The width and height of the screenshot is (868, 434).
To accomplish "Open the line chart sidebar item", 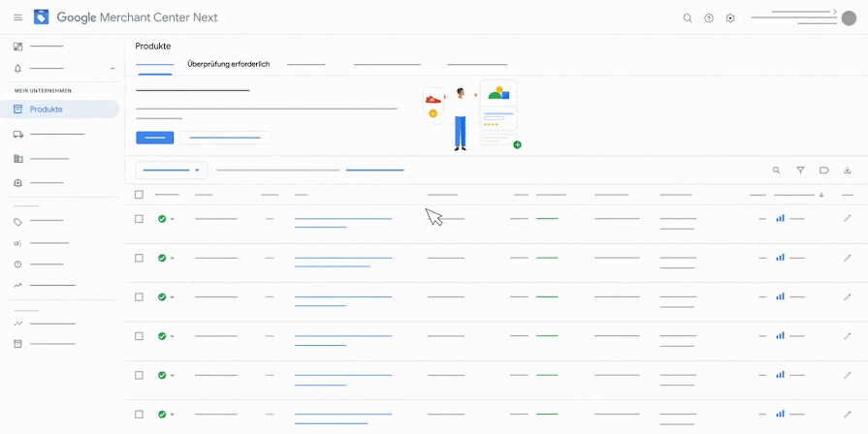I will point(17,324).
